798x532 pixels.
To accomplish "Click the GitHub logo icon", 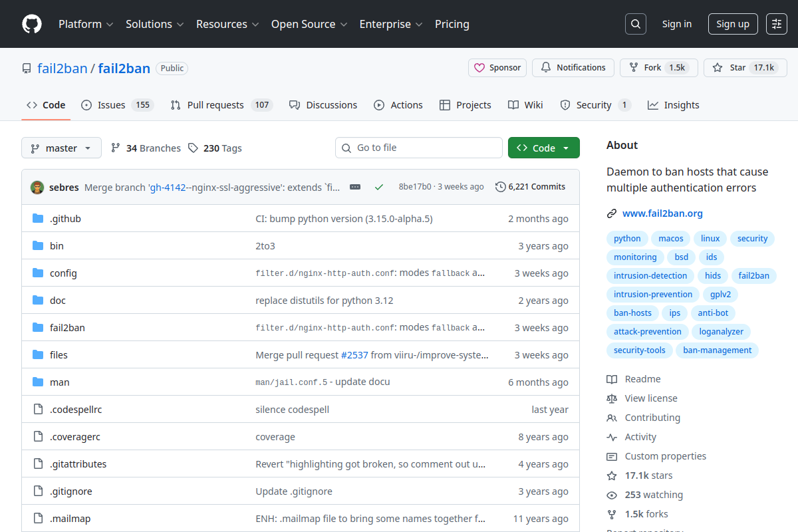I will pos(31,24).
